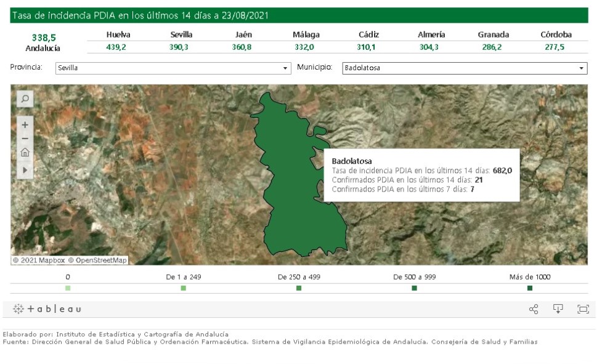Click the Tableau logo

point(47,309)
